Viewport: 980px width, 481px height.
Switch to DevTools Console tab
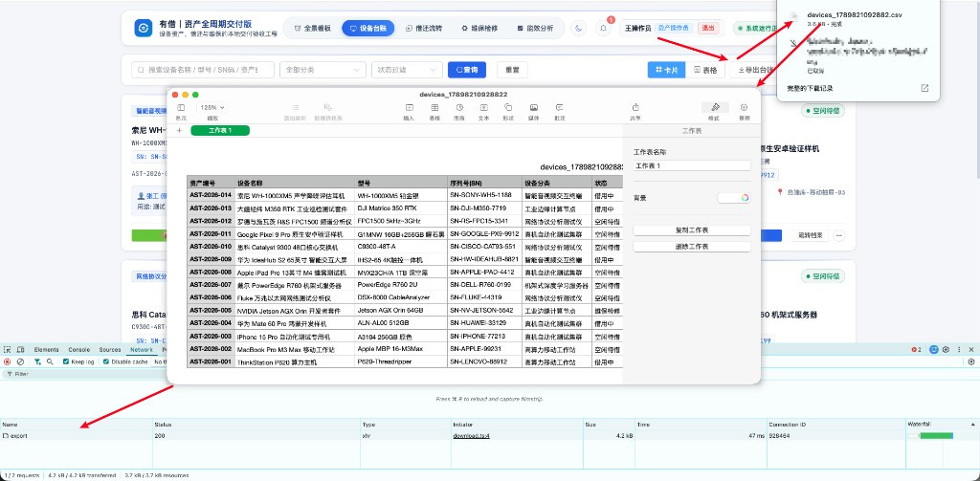pyautogui.click(x=78, y=350)
